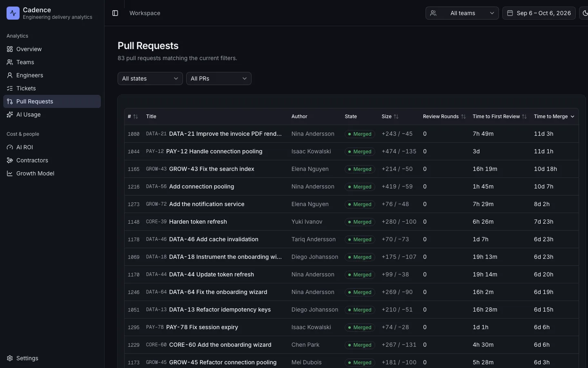Viewport: 588px width, 368px height.
Task: Open the Engineers page
Action: (x=52, y=75)
